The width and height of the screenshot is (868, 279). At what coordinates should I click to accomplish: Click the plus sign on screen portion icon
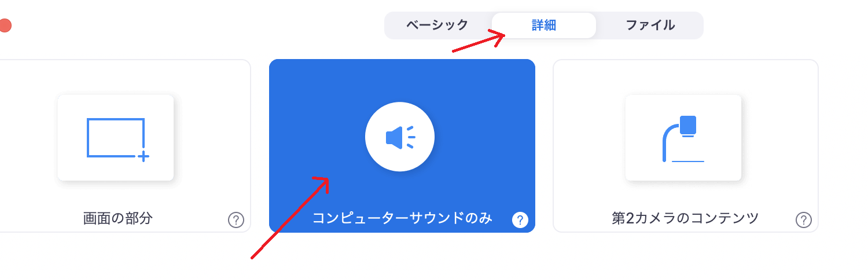pos(144,156)
